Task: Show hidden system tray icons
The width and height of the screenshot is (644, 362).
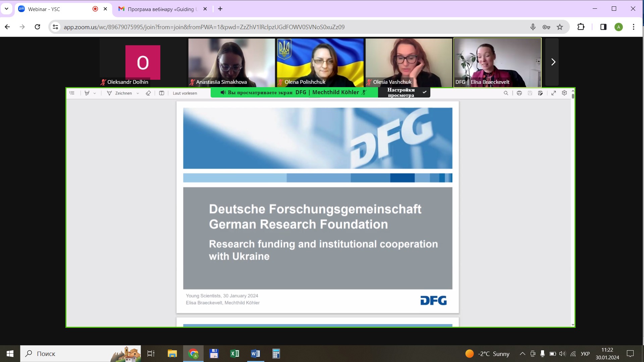Action: 523,354
